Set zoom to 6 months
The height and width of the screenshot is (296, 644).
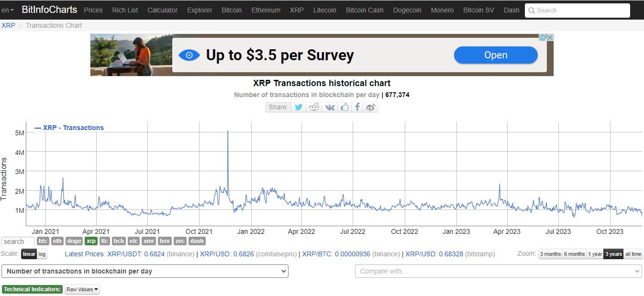[574, 254]
